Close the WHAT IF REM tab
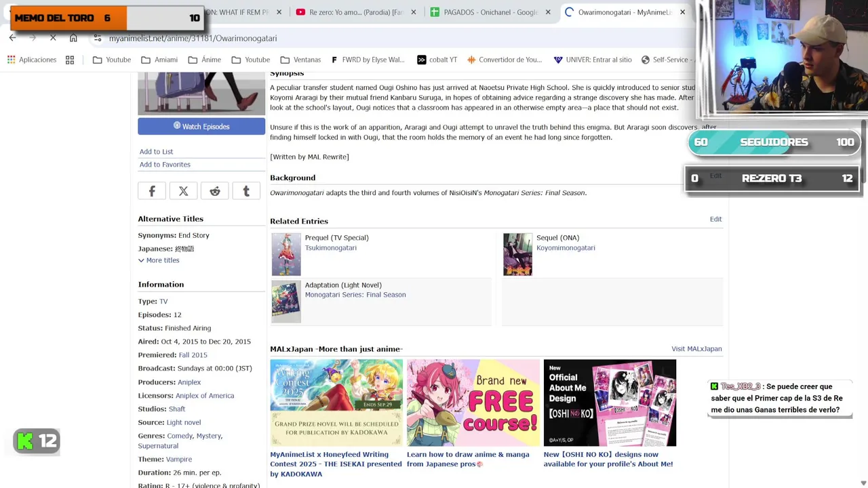This screenshot has height=488, width=868. 279,12
